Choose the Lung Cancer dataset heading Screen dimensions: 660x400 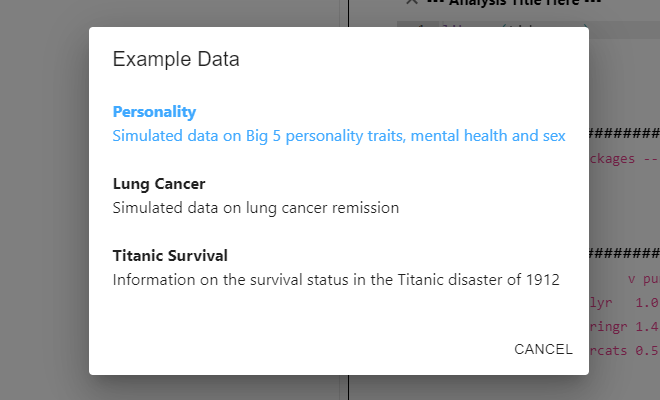click(x=159, y=184)
